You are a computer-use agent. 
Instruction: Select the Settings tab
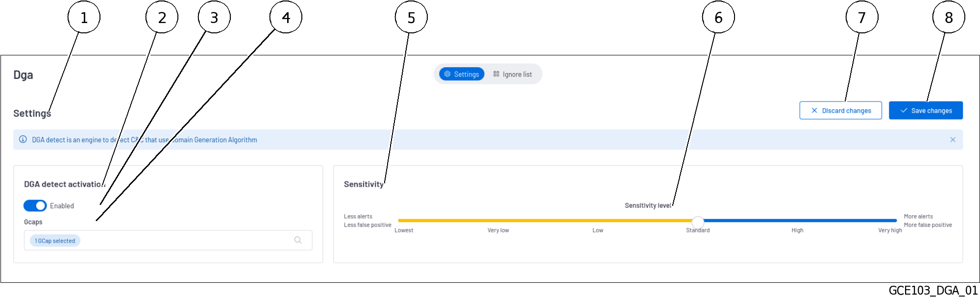coord(461,74)
